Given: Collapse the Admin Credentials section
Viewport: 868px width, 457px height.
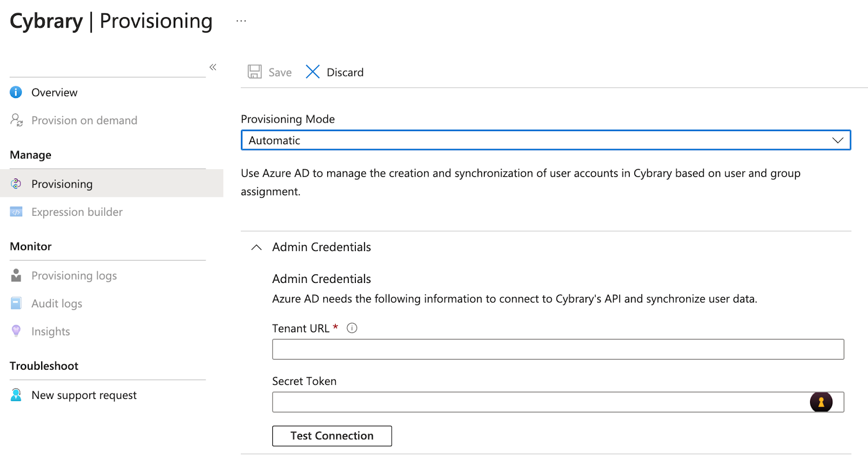Looking at the screenshot, I should [x=257, y=247].
